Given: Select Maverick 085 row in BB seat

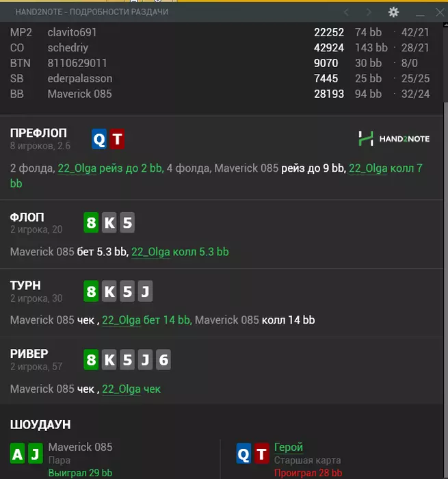Looking at the screenshot, I should [x=220, y=94].
